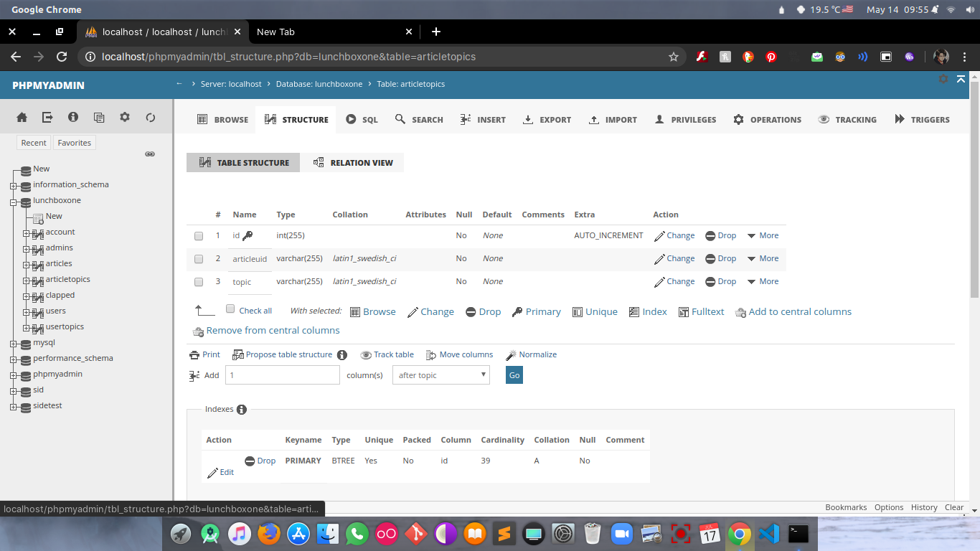Open phpMyAdmin settings via the gear icon
The width and height of the screenshot is (980, 551).
tap(124, 117)
